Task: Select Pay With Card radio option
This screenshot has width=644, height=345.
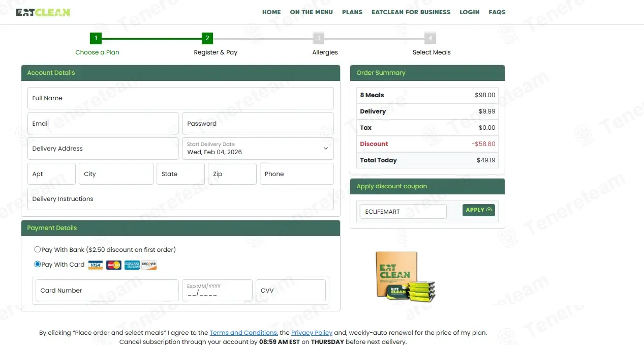Action: [x=38, y=264]
